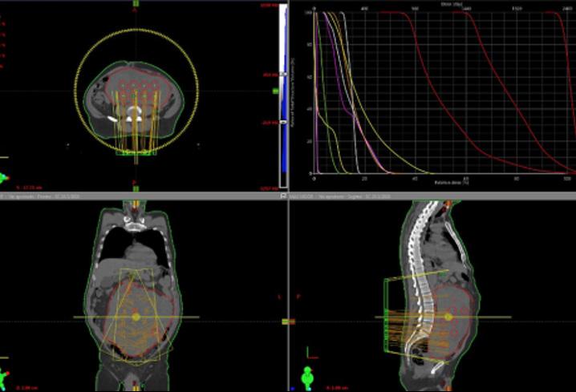Image resolution: width=576 pixels, height=392 pixels.
Task: Click green slice marker right of axial view
Action: click(275, 91)
